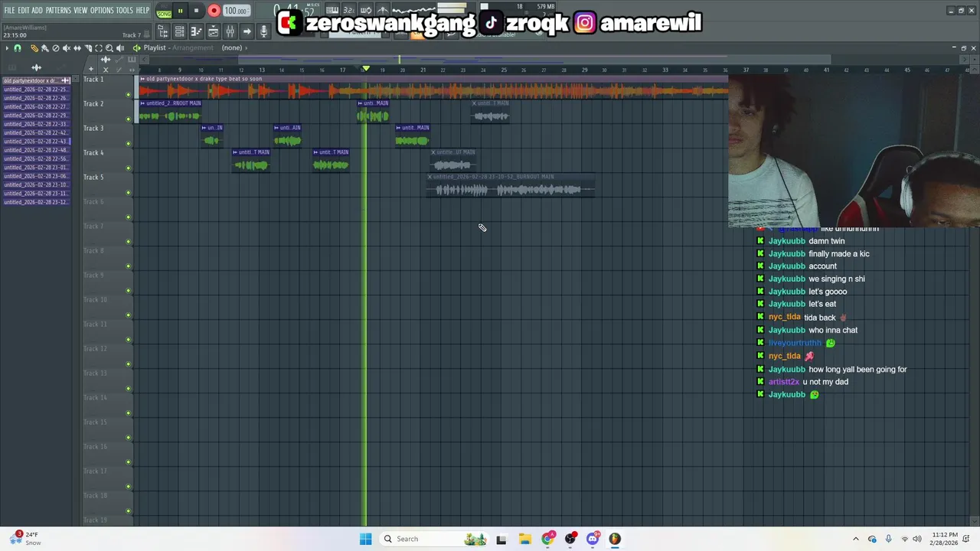
Task: Open the Windows Start menu
Action: coord(365,539)
